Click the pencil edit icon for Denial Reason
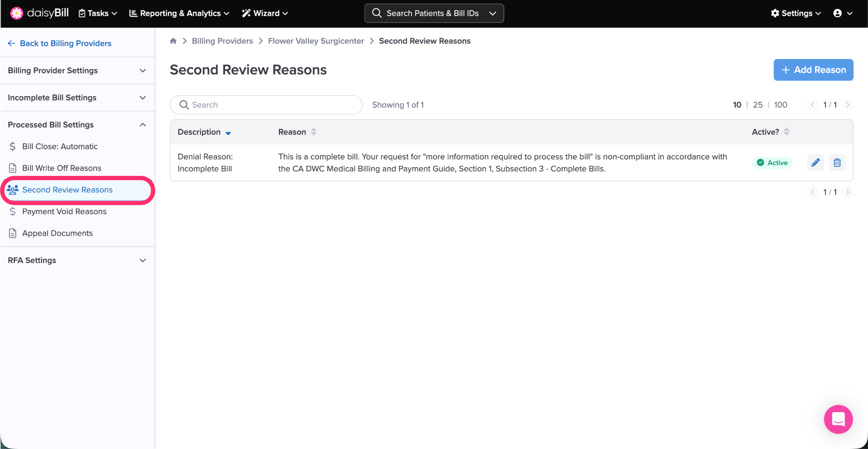 [x=815, y=163]
